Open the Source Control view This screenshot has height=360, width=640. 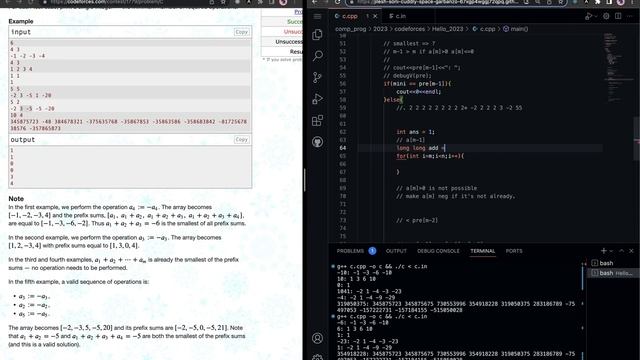[x=317, y=77]
